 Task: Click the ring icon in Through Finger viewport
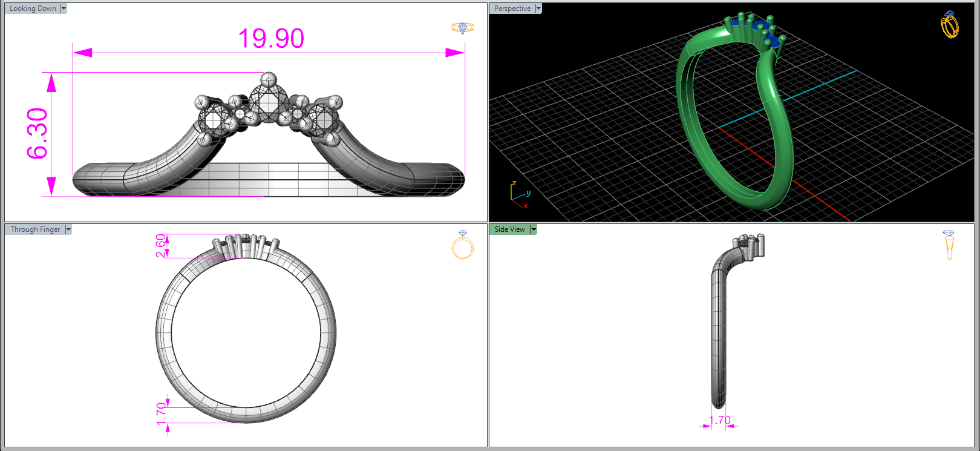click(x=463, y=245)
